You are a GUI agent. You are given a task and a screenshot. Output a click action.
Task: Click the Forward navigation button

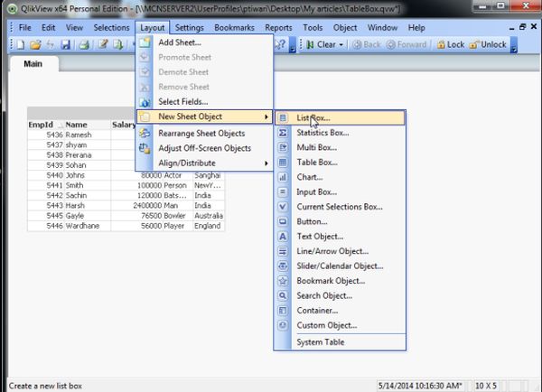(406, 44)
